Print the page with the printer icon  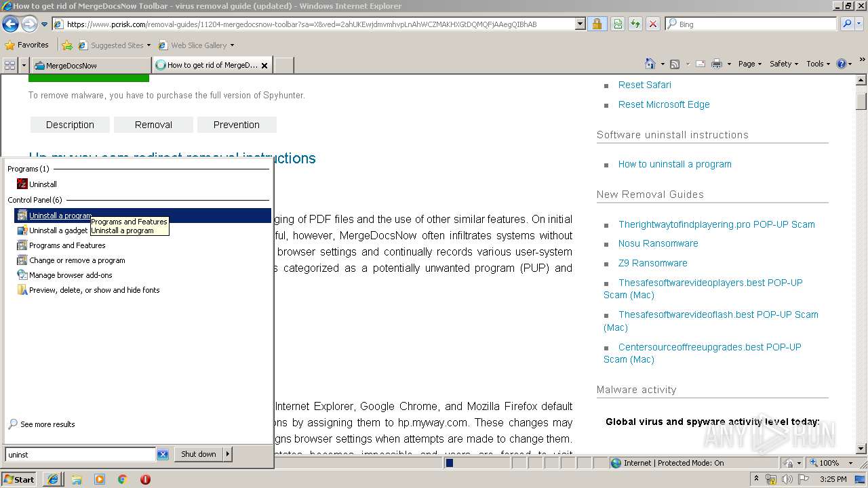pyautogui.click(x=716, y=64)
